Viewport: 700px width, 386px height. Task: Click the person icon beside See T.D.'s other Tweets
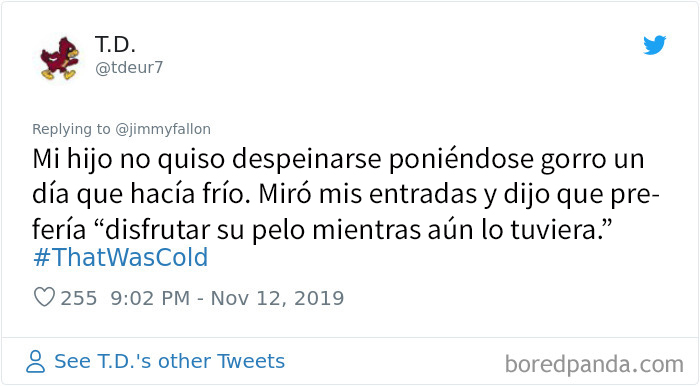point(35,361)
